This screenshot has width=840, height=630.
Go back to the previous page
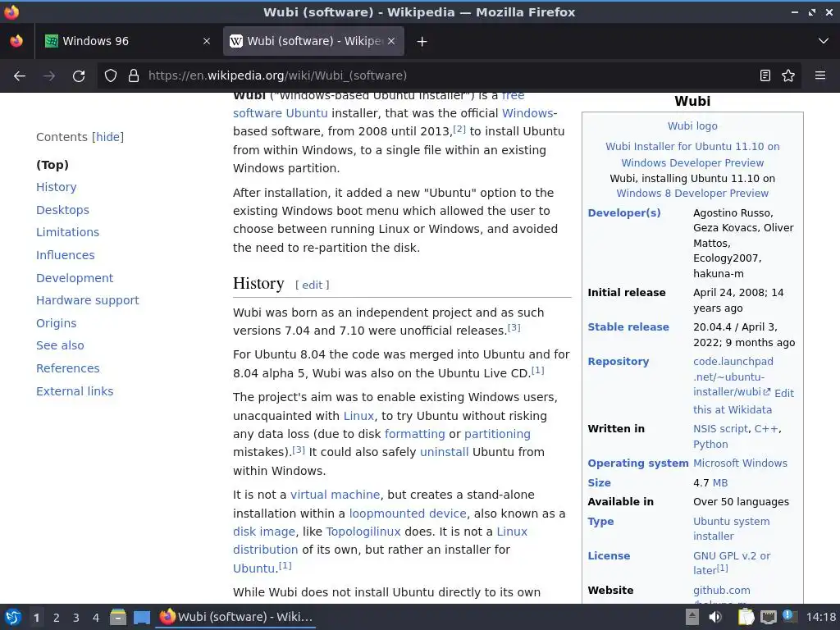point(20,75)
